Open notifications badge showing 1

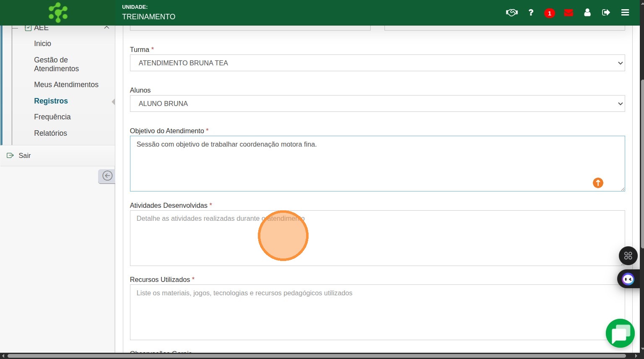(x=550, y=13)
